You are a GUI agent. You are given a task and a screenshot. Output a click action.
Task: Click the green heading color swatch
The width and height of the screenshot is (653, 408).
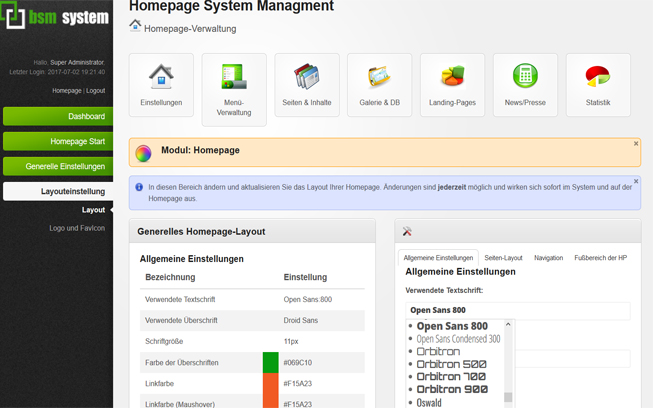coord(270,362)
